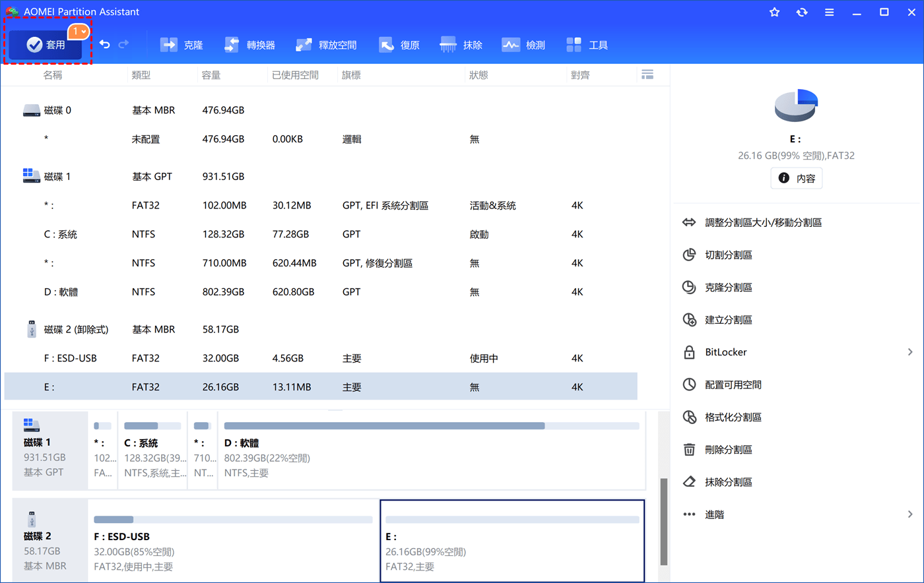Click the disk map vertical scrollbar
924x583 pixels.
coord(664,521)
